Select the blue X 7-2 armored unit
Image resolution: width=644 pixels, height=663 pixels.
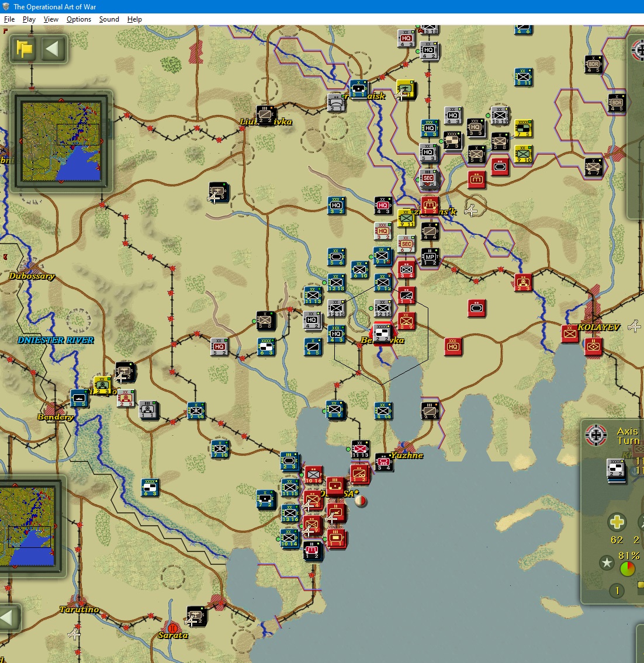pyautogui.click(x=266, y=499)
